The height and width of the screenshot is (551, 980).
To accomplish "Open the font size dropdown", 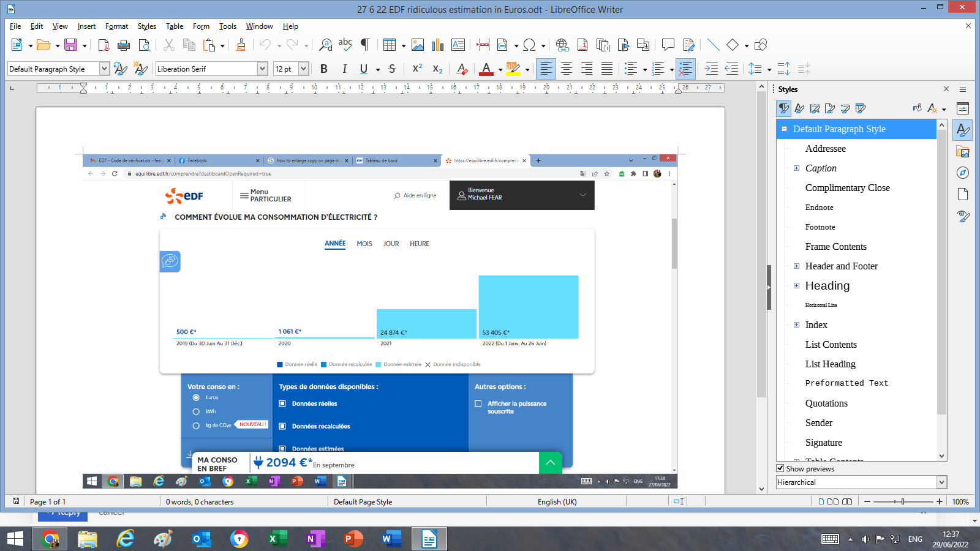I will pyautogui.click(x=303, y=69).
